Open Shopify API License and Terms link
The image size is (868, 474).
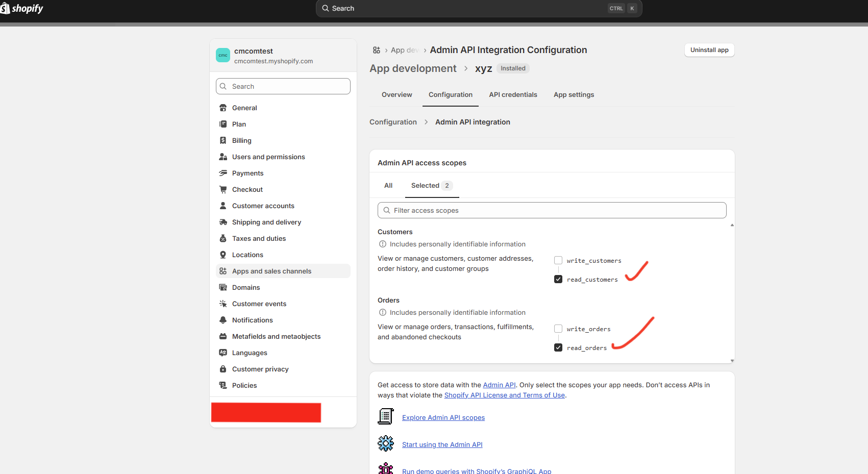505,395
